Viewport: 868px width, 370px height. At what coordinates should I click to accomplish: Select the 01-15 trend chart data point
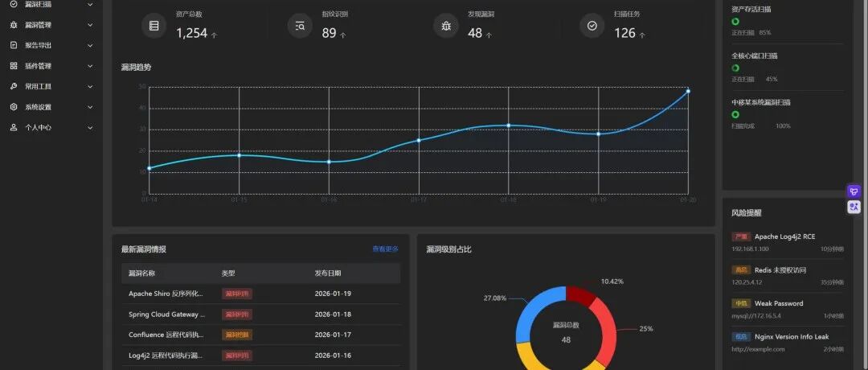240,155
